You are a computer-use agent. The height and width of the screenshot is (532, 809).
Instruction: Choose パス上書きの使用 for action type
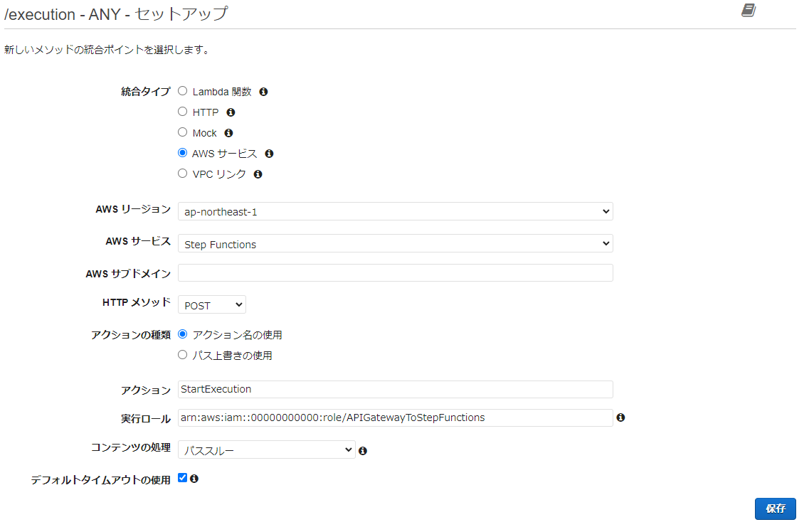pos(182,354)
